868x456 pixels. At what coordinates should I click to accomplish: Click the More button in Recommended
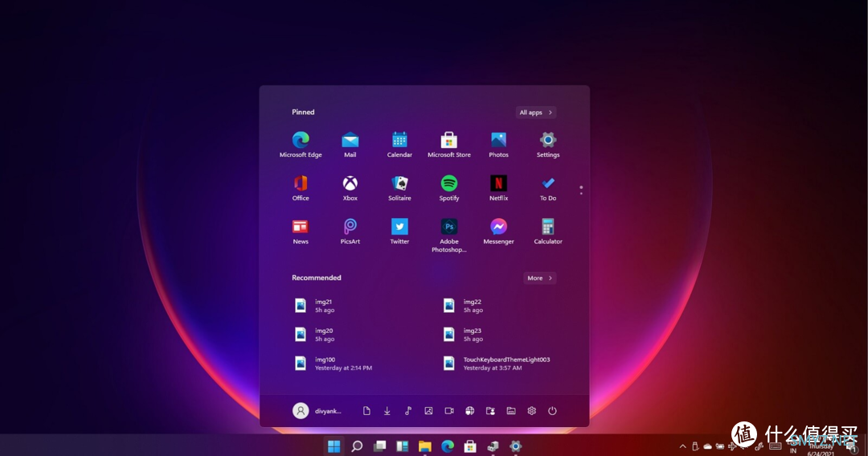pyautogui.click(x=539, y=278)
